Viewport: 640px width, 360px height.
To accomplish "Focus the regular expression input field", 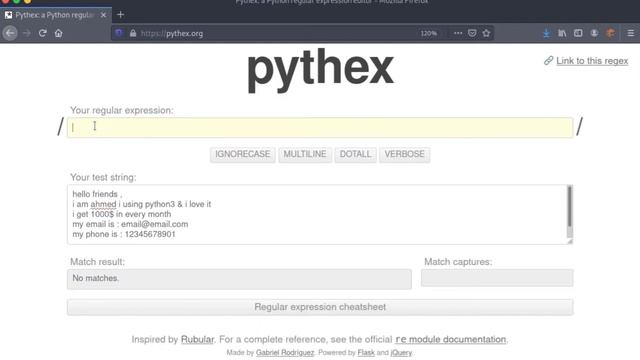I will click(320, 127).
